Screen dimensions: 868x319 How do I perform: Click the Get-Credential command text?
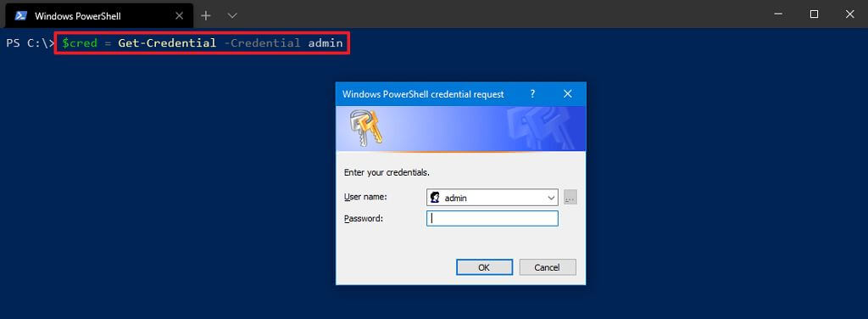(167, 42)
